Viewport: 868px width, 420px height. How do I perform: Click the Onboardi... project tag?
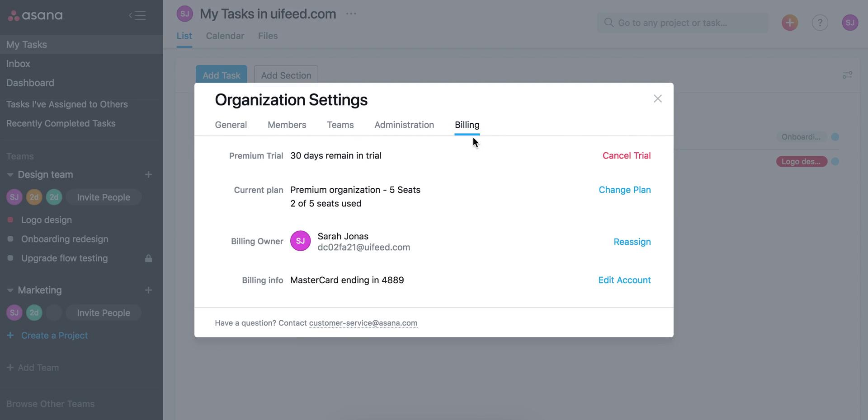801,137
